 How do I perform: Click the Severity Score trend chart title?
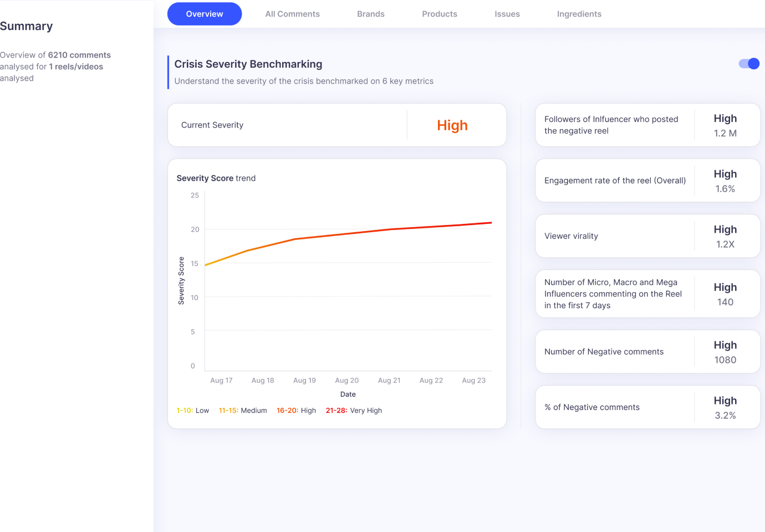click(x=216, y=178)
